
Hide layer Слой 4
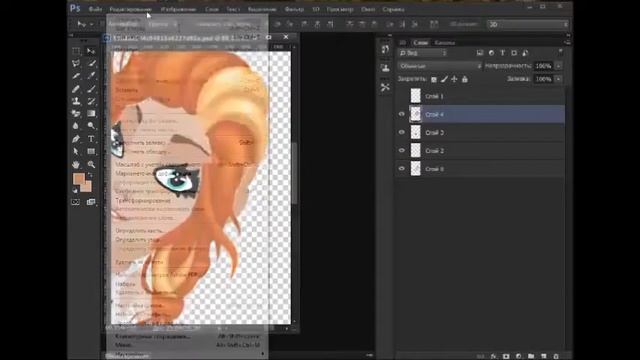click(402, 114)
